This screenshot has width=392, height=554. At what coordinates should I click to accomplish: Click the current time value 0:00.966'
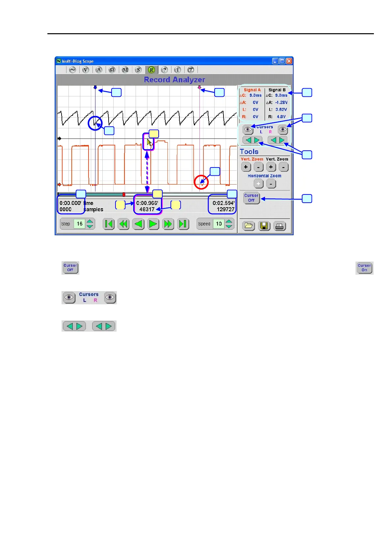click(x=147, y=203)
